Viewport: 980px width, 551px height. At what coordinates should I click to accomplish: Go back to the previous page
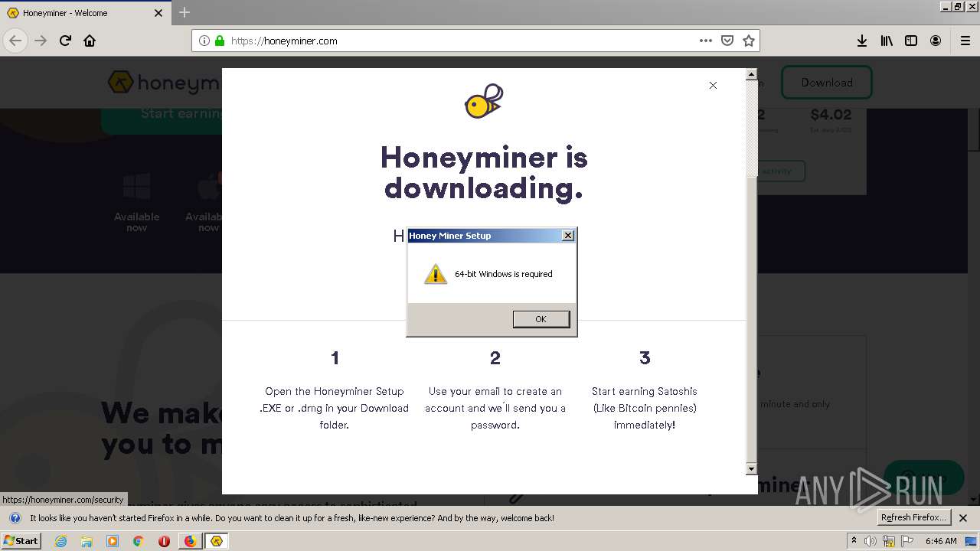(15, 41)
